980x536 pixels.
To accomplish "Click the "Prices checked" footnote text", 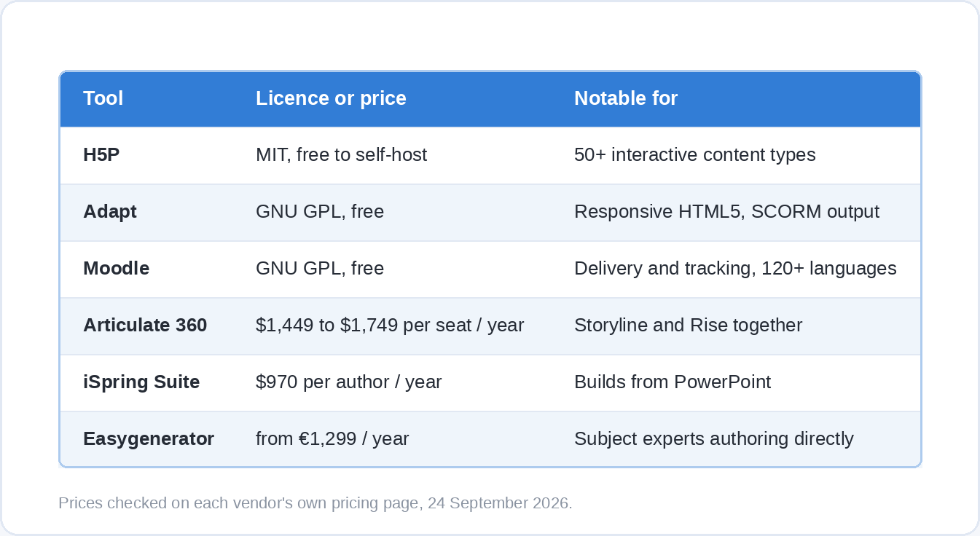I will (x=315, y=503).
